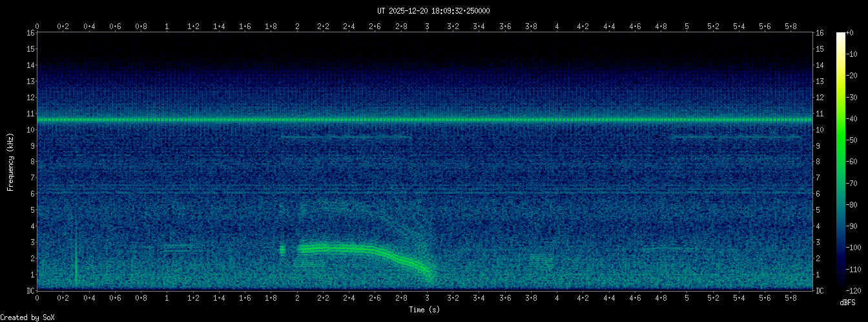Screen dimensions: 868x322
Task: Select the -120 label on the dBFS scale
Action: click(855, 290)
